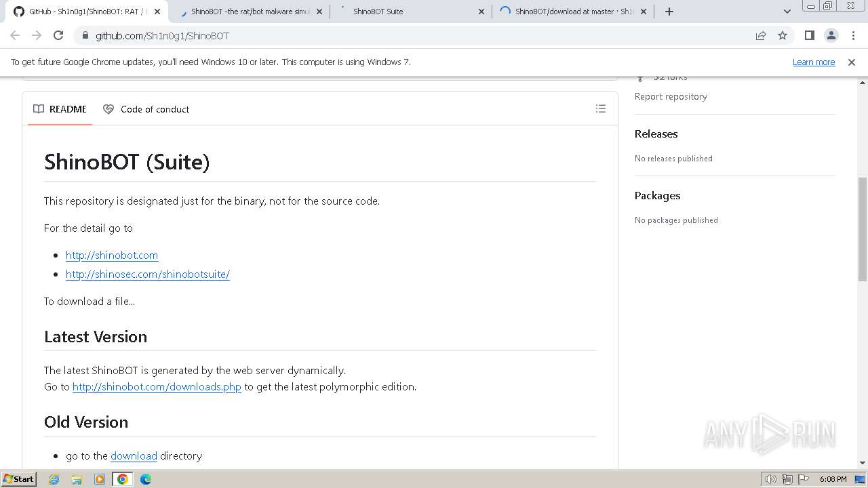Open the Chrome side panel icon
This screenshot has width=868, height=488.
809,35
